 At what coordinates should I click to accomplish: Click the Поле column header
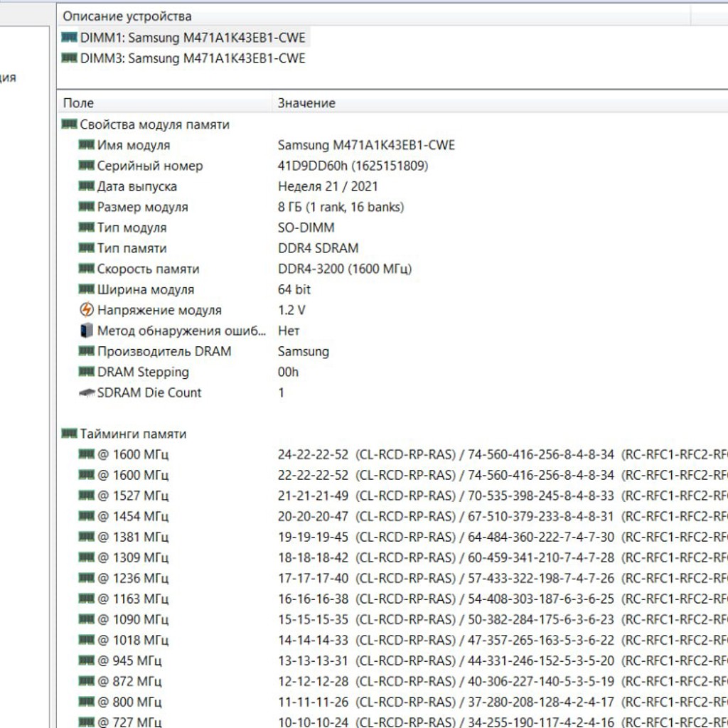pos(165,103)
